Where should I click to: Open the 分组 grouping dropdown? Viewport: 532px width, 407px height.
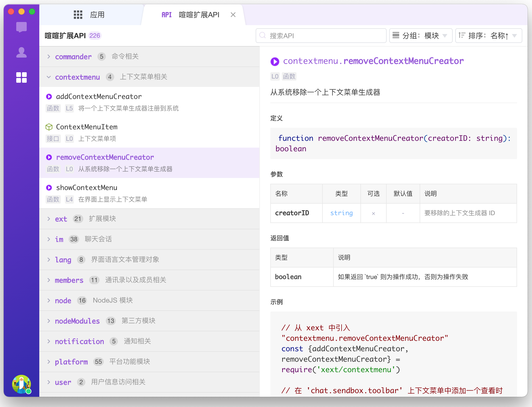(421, 36)
